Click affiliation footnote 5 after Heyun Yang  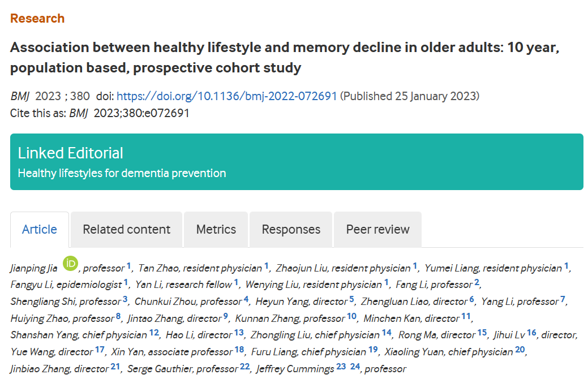tap(351, 299)
